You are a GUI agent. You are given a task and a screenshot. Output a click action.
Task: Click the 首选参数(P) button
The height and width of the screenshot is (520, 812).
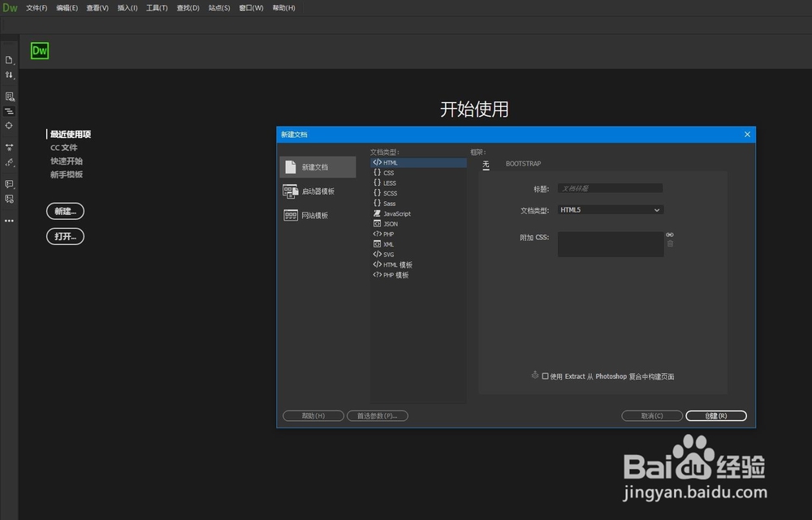pyautogui.click(x=377, y=415)
